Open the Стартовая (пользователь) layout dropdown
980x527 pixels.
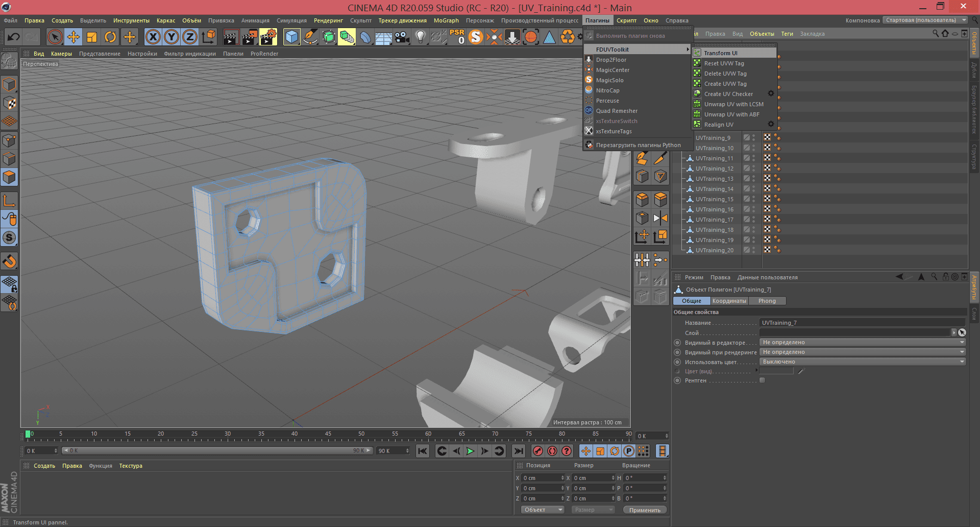[x=925, y=20]
